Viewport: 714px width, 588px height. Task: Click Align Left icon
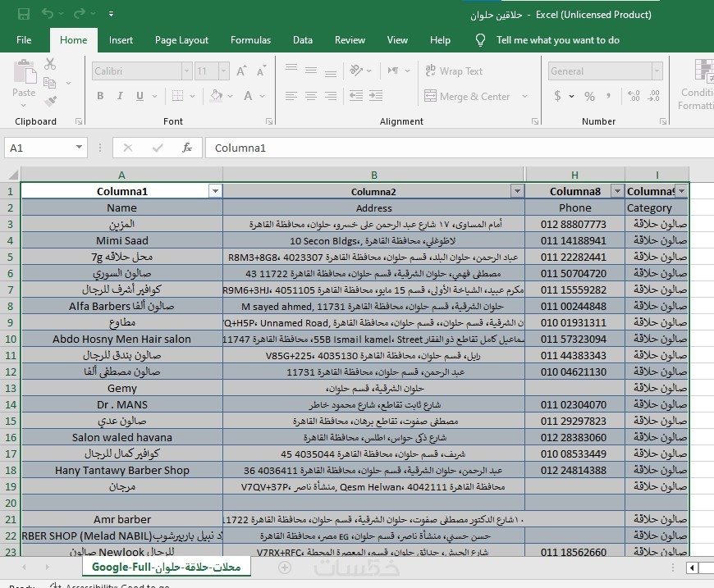pyautogui.click(x=291, y=96)
